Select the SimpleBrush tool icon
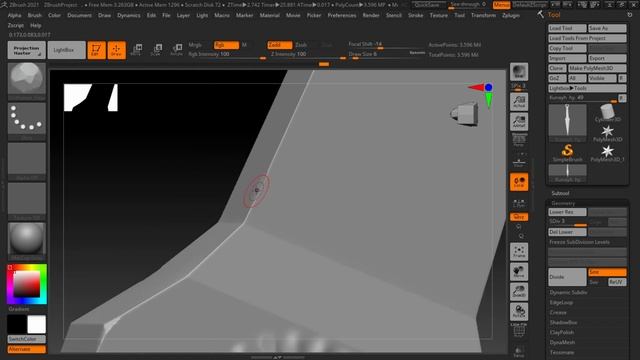 (567, 153)
